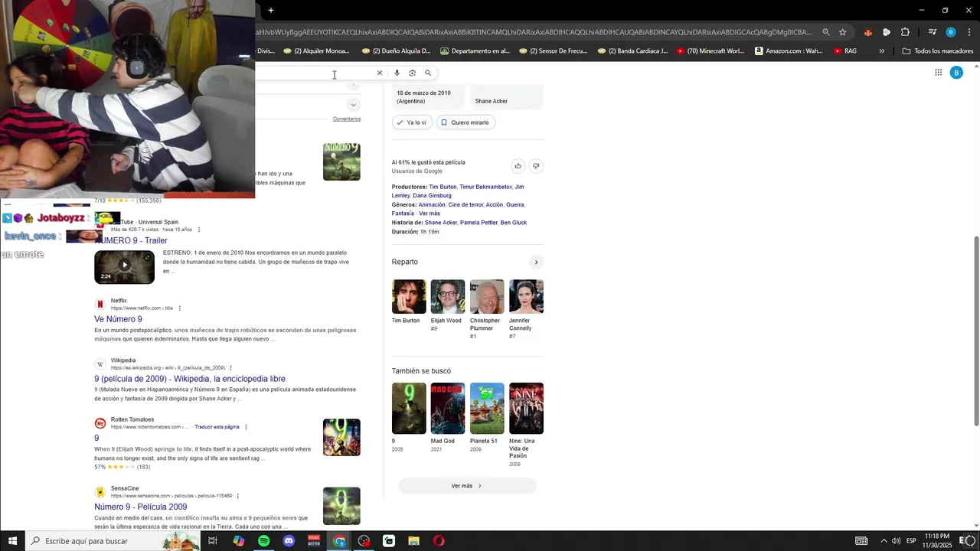980x551 pixels.
Task: Open the Chrome extensions puzzle icon
Action: (905, 32)
